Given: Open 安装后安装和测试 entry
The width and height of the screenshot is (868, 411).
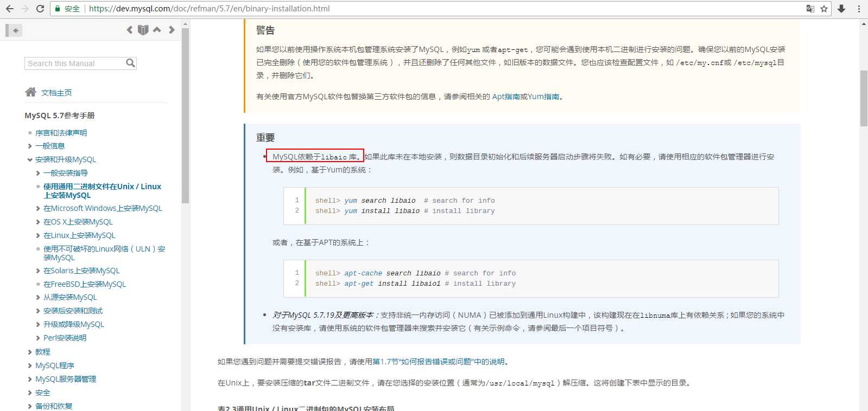Looking at the screenshot, I should 73,311.
